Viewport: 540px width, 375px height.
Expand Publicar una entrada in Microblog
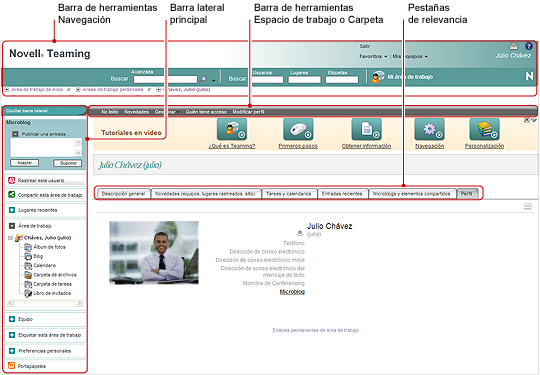click(x=15, y=134)
